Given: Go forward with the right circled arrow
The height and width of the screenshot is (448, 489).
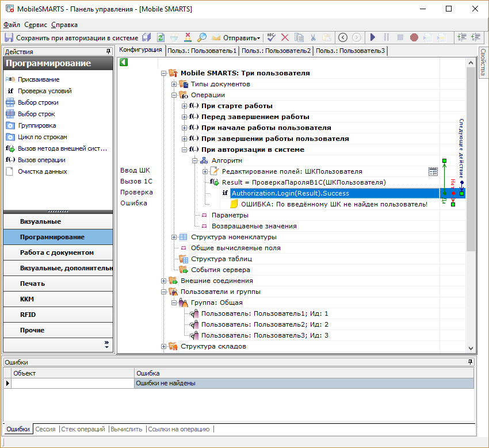Looking at the screenshot, I should pyautogui.click(x=357, y=38).
